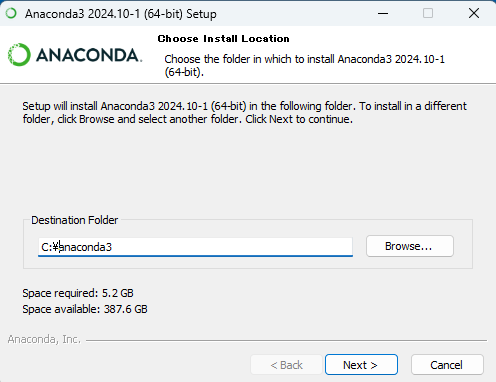Continue with the Next > button
Screen dimensions: 496x382
[x=361, y=365]
